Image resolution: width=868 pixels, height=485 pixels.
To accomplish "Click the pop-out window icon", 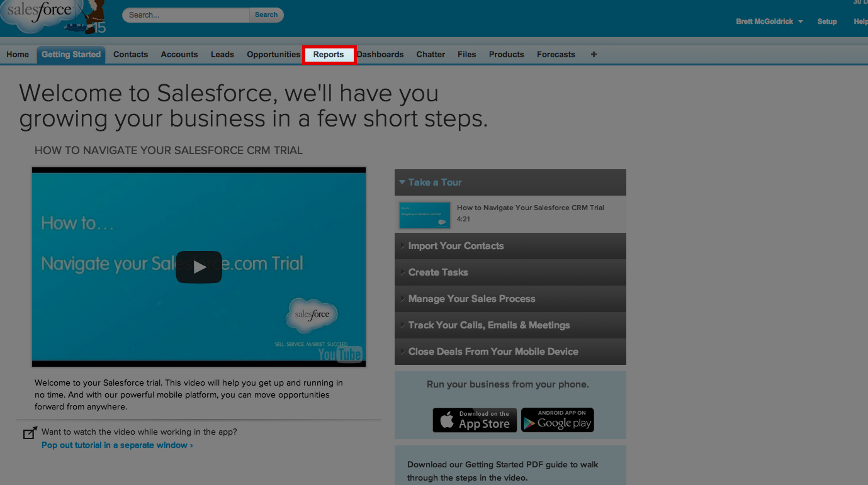I will (x=30, y=433).
